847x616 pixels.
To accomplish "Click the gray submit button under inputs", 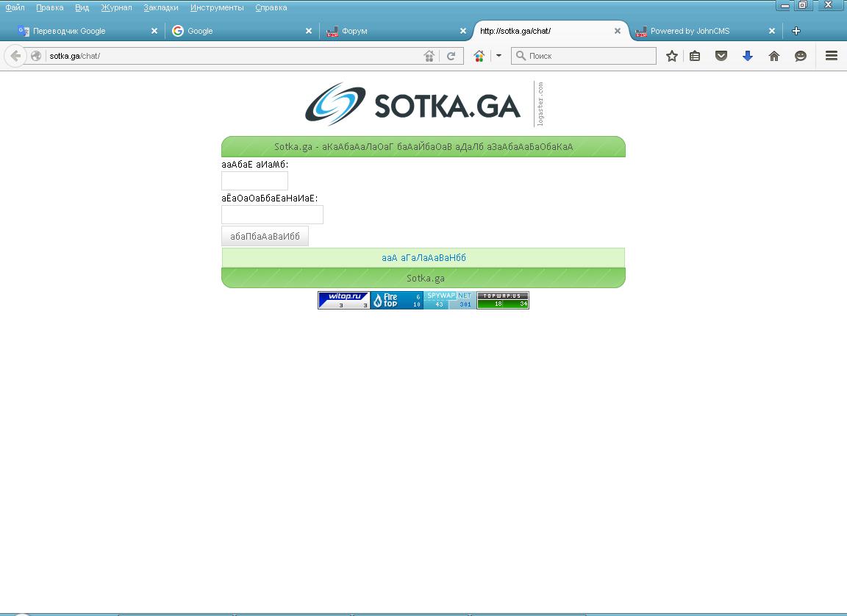I will pos(265,236).
